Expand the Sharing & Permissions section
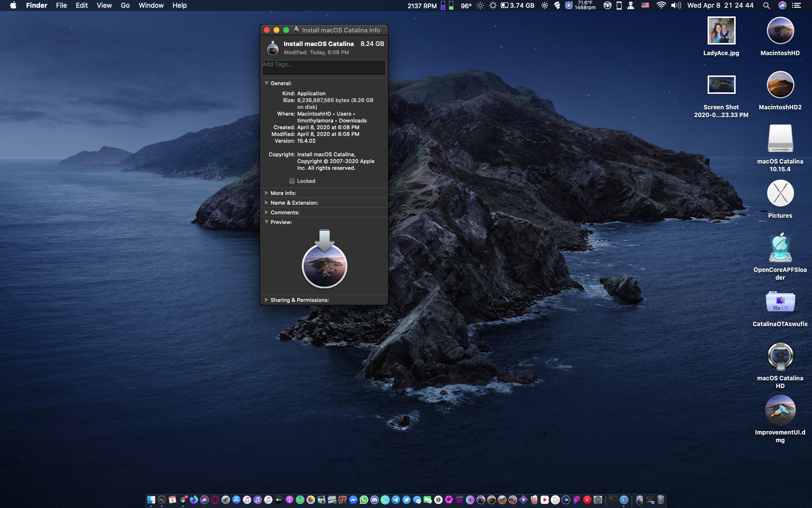This screenshot has width=812, height=508. [266, 300]
